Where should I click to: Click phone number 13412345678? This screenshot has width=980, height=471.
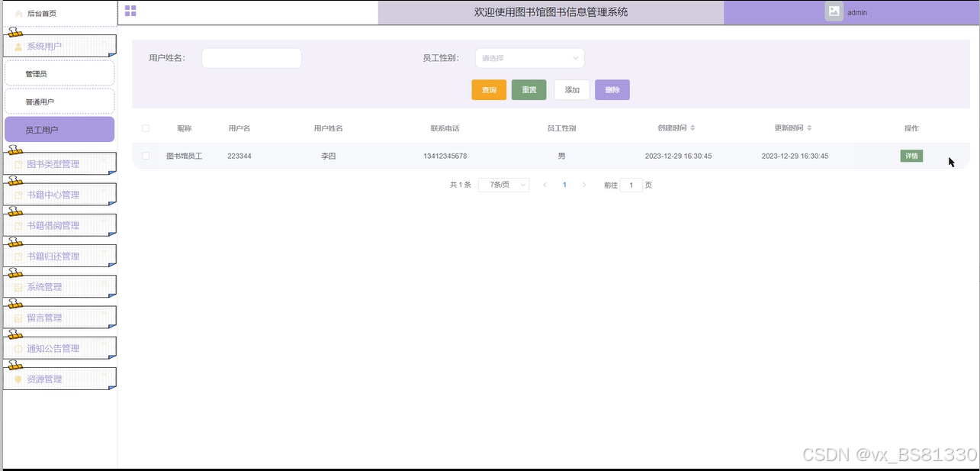[x=445, y=156]
